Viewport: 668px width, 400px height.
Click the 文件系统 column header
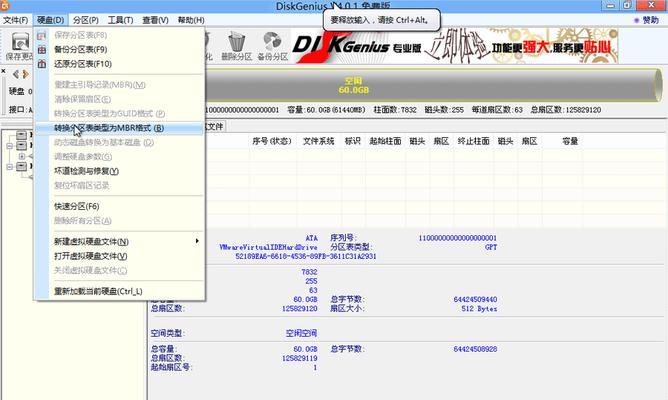[319, 141]
